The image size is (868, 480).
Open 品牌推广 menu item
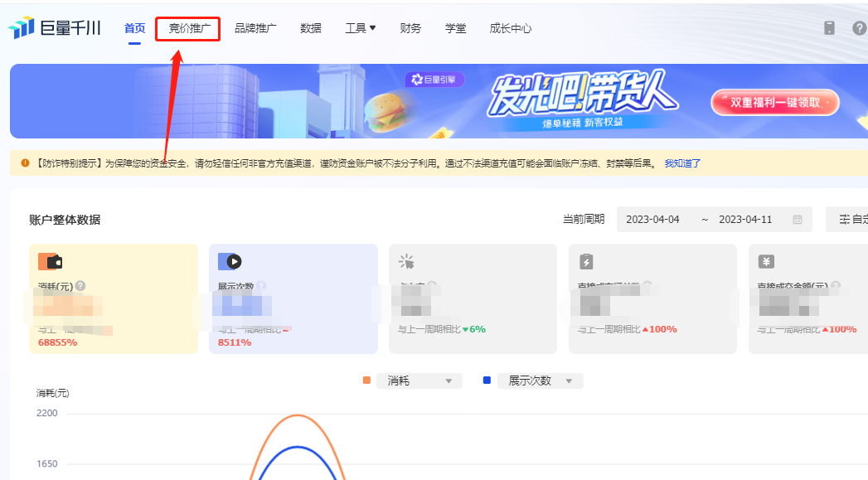click(255, 28)
